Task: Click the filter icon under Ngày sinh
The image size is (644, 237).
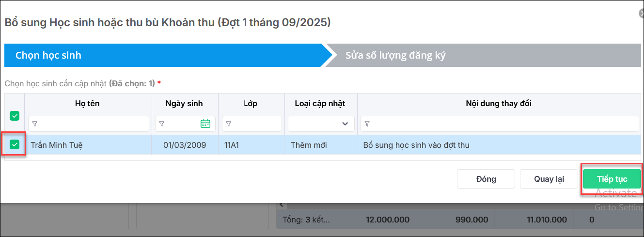Action: click(x=162, y=124)
